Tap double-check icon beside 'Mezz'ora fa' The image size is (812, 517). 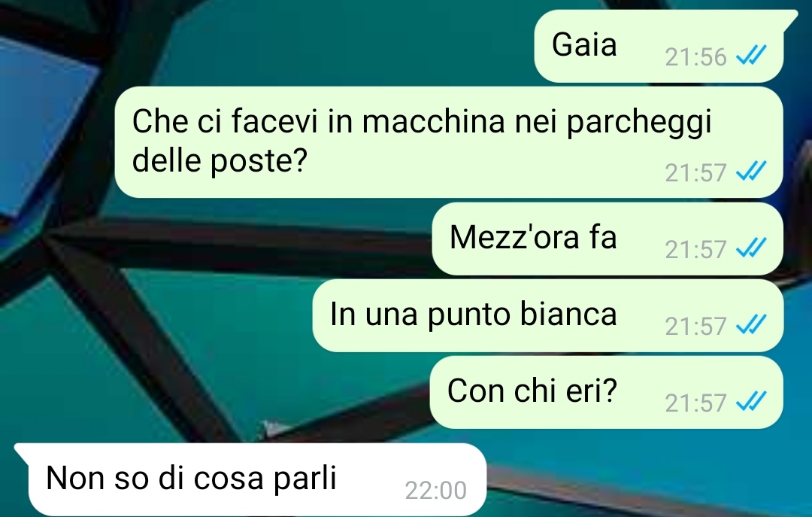pos(751,248)
